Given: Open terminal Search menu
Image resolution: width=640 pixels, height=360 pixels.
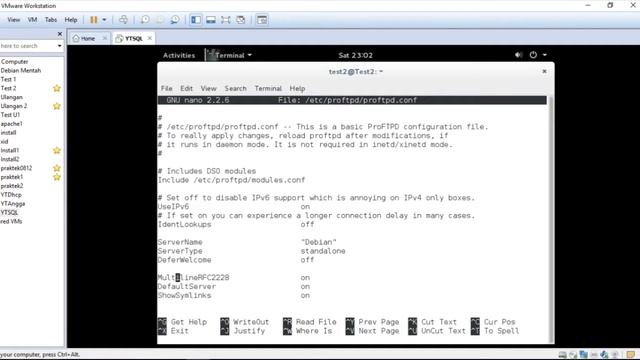Looking at the screenshot, I should click(236, 88).
